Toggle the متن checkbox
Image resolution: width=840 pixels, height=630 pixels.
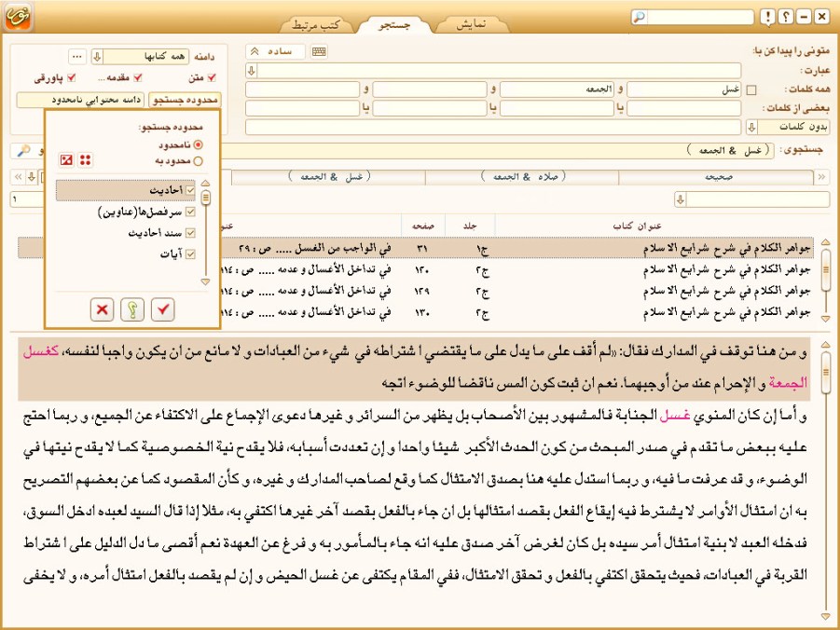tap(212, 77)
